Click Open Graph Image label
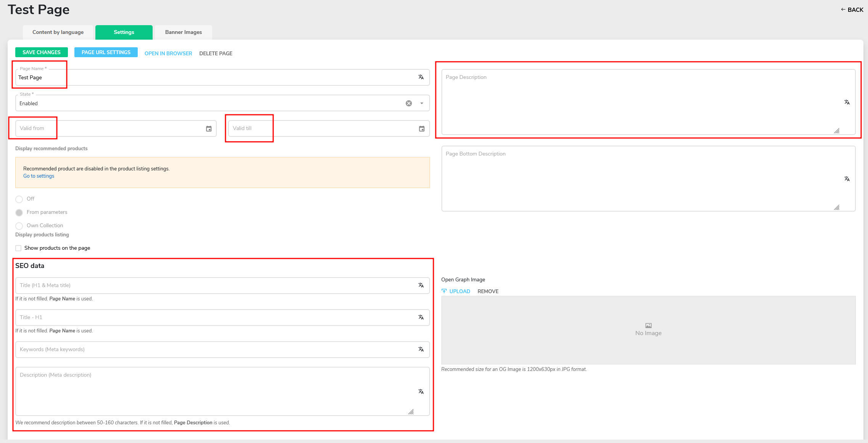Screen dimensions: 868x443 pyautogui.click(x=463, y=279)
